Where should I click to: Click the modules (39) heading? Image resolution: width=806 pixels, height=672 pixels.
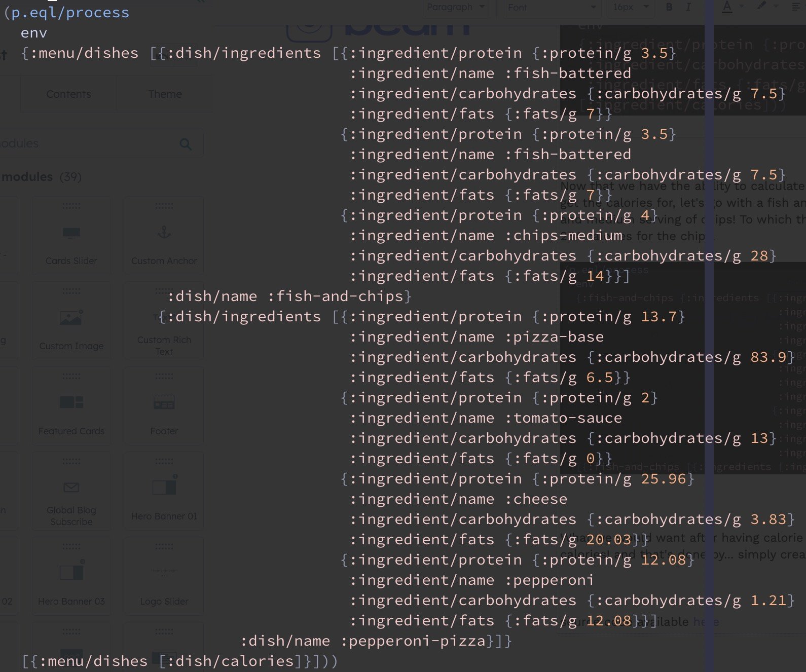[42, 177]
